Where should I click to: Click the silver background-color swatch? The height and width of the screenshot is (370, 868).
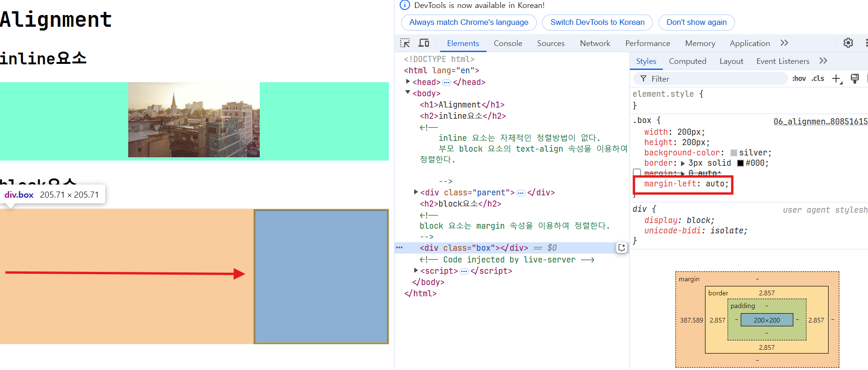[x=734, y=153]
